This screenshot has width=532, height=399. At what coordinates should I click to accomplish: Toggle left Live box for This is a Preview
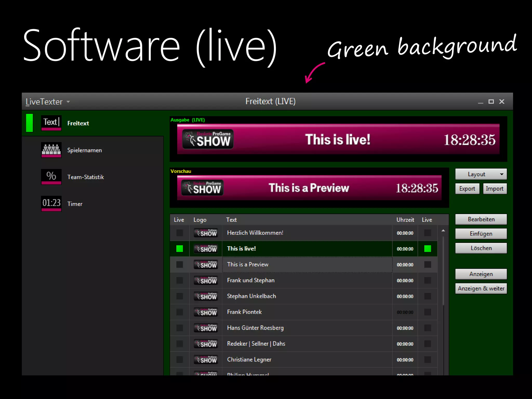click(179, 264)
